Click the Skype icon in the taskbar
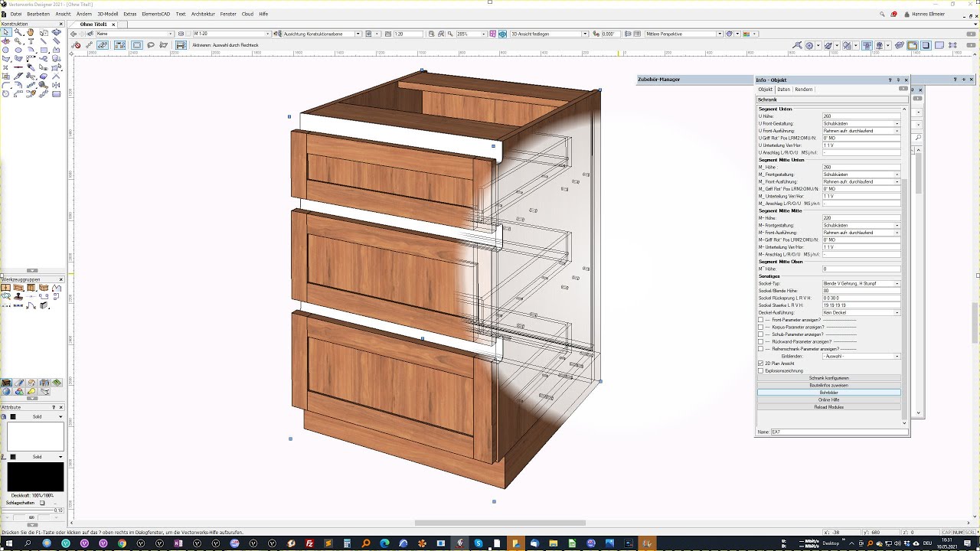 coord(478,543)
